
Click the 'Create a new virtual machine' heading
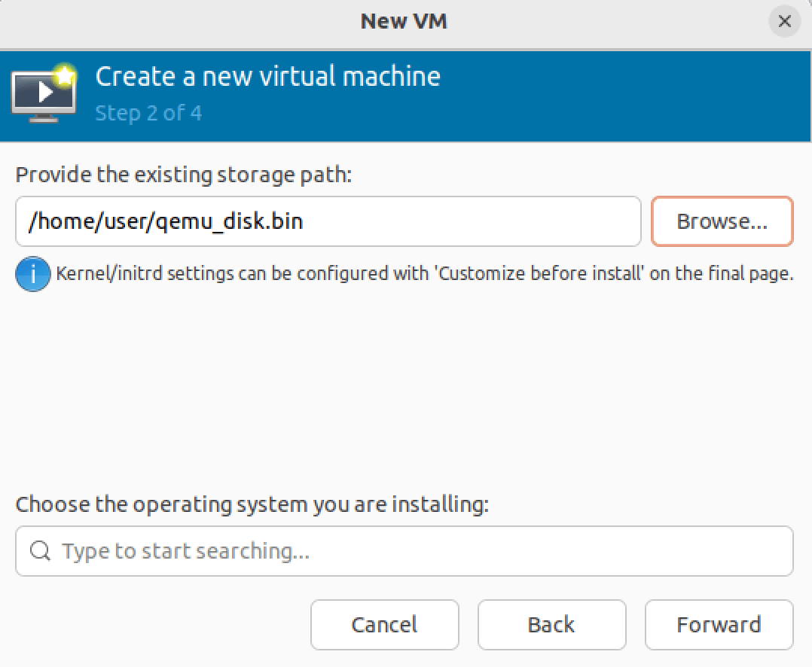click(x=267, y=76)
